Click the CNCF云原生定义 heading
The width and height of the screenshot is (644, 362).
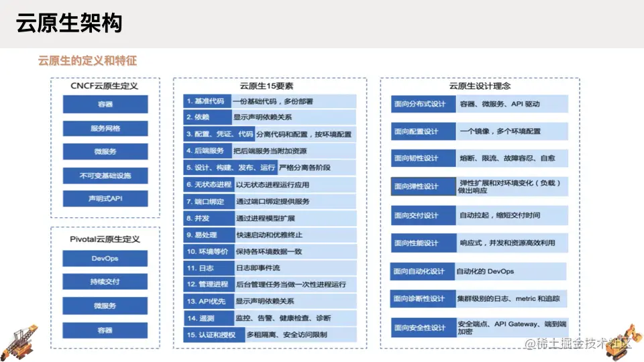pyautogui.click(x=105, y=86)
